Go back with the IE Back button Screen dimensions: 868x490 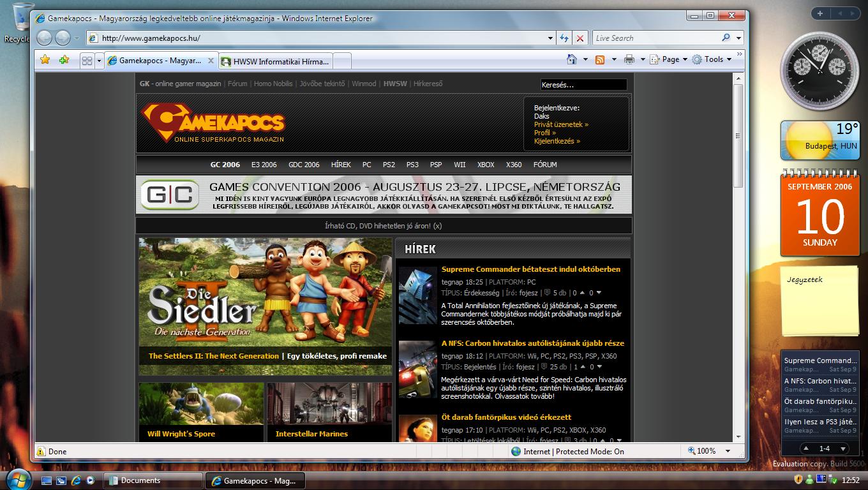[44, 38]
